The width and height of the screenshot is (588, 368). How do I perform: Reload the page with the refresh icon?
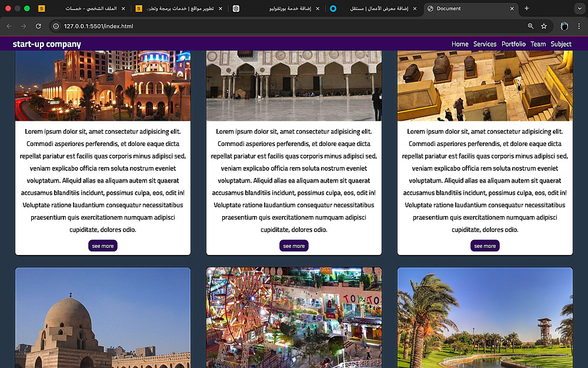tap(38, 26)
